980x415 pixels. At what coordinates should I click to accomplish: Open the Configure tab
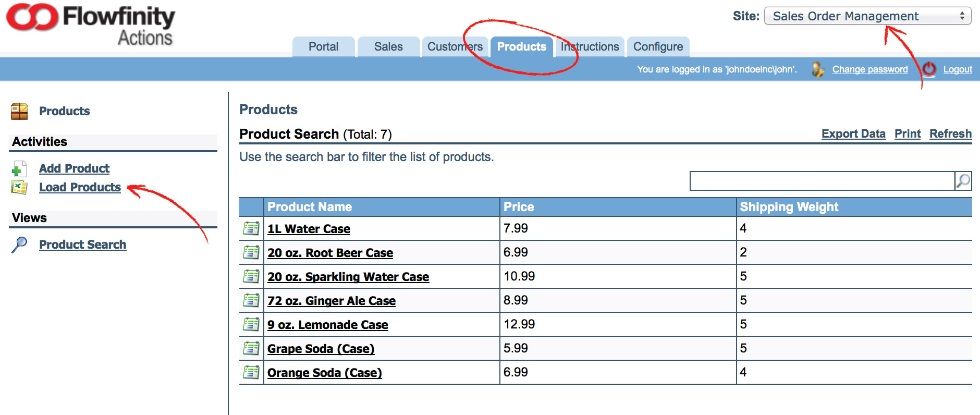(x=658, y=47)
